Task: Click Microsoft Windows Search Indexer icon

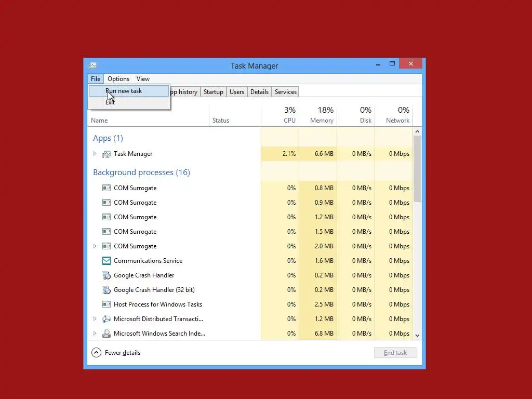Action: tap(106, 334)
